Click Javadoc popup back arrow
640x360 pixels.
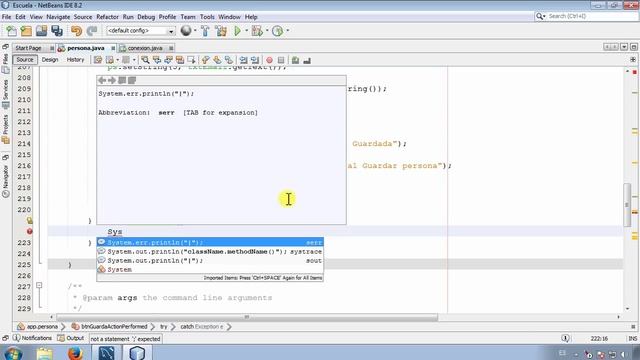[102, 80]
